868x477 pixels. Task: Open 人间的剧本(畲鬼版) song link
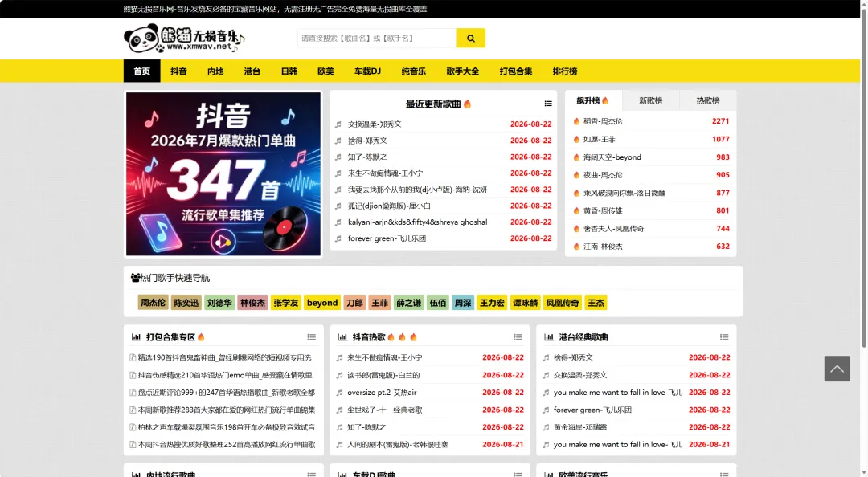(398, 444)
